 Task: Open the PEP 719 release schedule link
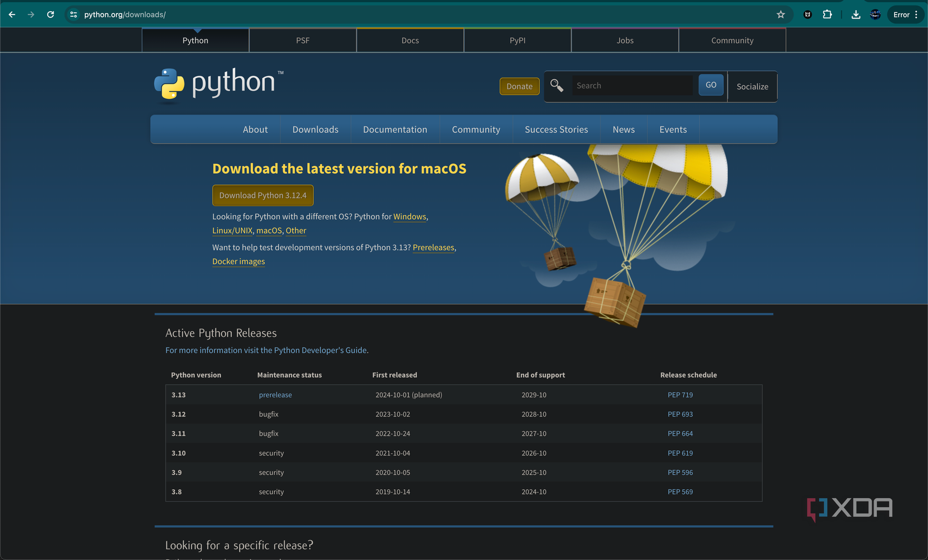point(681,395)
